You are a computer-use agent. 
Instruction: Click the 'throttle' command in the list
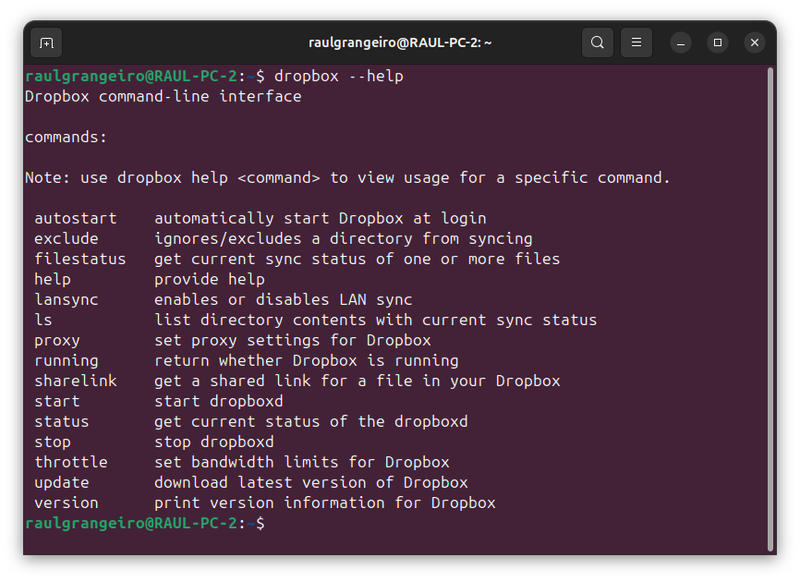click(71, 462)
